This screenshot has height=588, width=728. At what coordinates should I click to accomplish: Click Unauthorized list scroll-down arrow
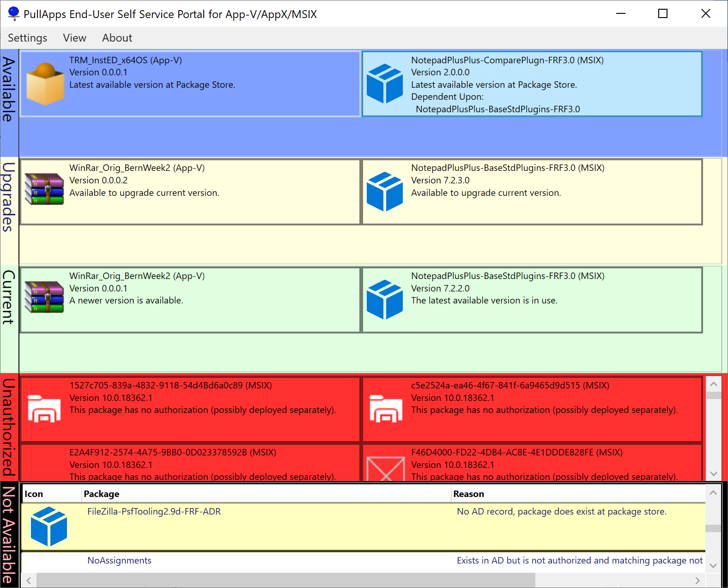pyautogui.click(x=713, y=474)
